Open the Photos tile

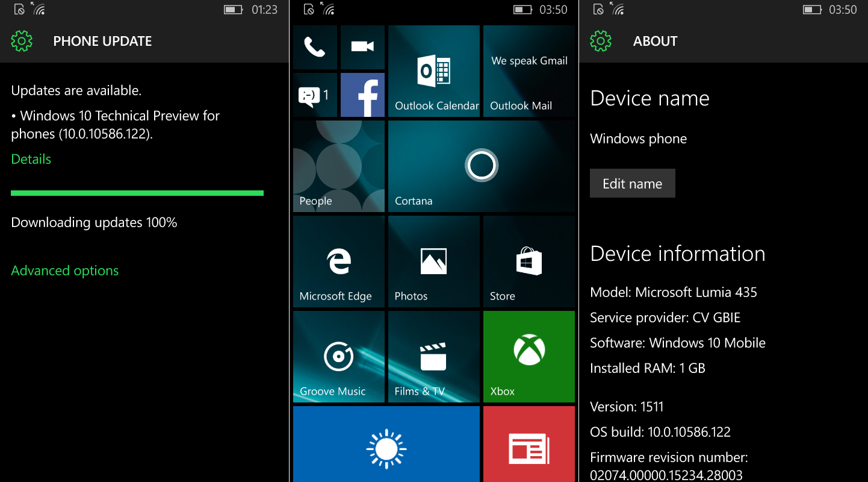coord(434,261)
